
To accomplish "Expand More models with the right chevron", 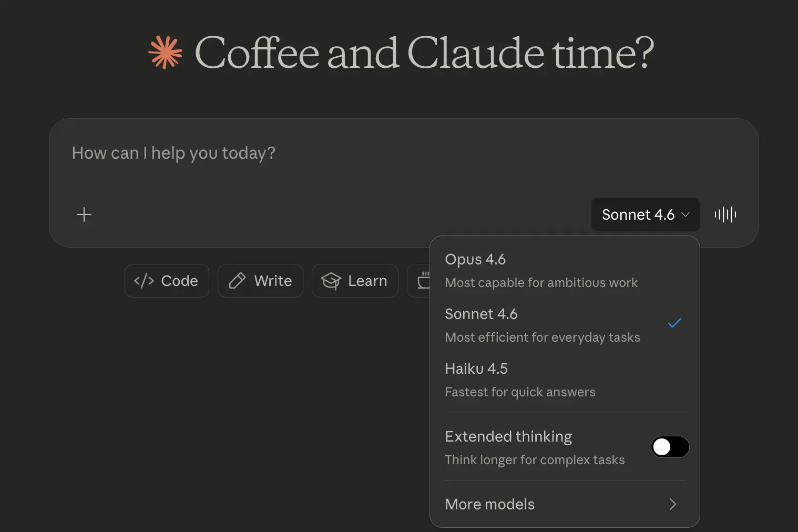I will point(672,504).
